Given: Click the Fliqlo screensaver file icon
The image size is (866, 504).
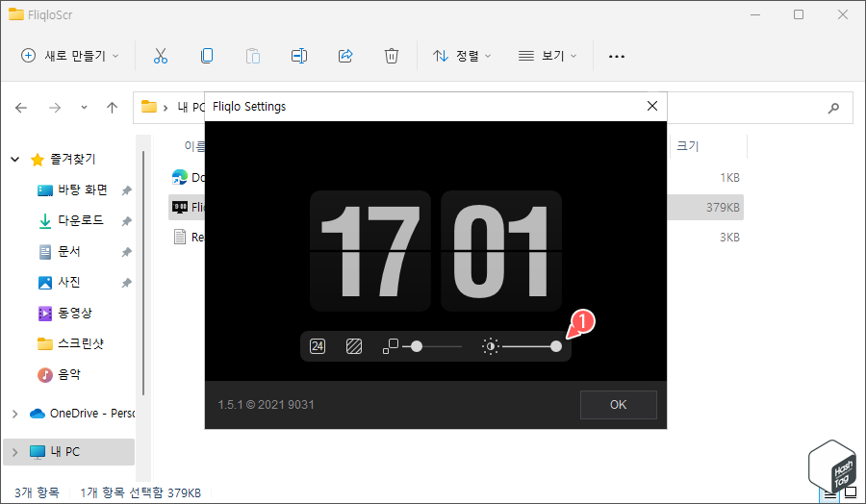Looking at the screenshot, I should 180,207.
